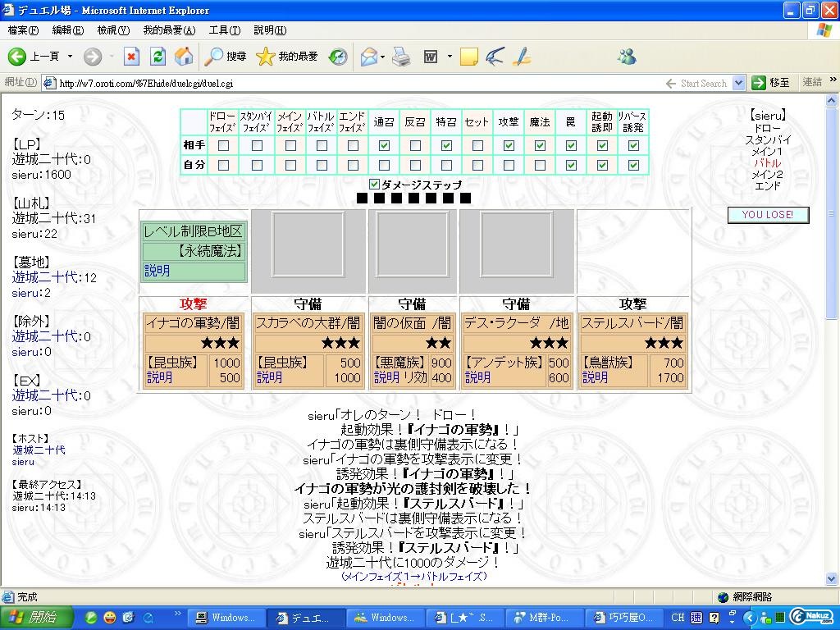Print the page with the printer icon
840x630 pixels.
(x=401, y=57)
